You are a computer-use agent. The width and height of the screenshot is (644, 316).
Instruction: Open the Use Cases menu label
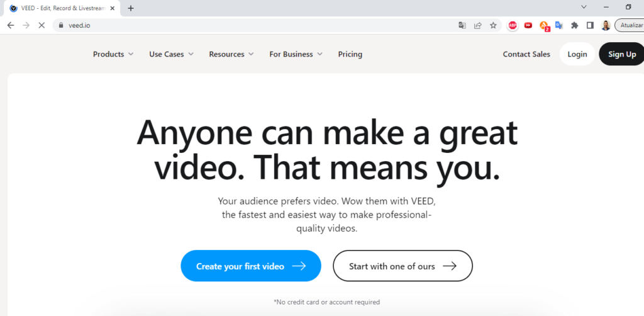(166, 54)
